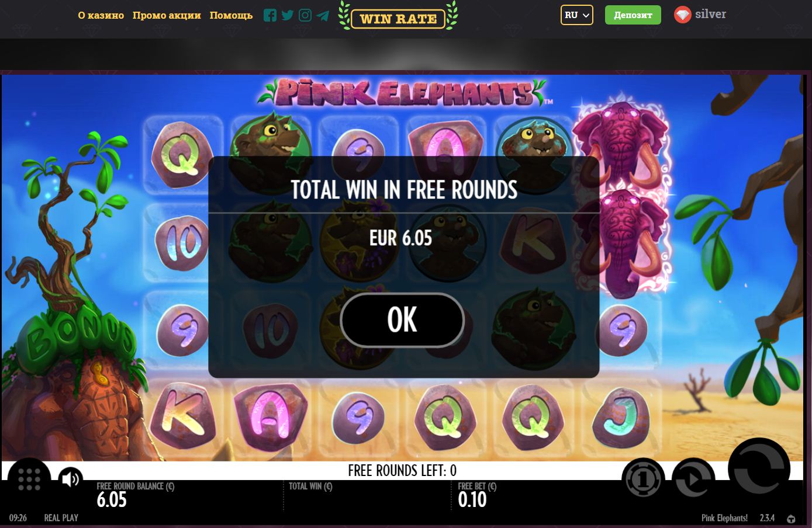Open the Помощь menu link
The height and width of the screenshot is (528, 812).
point(231,15)
